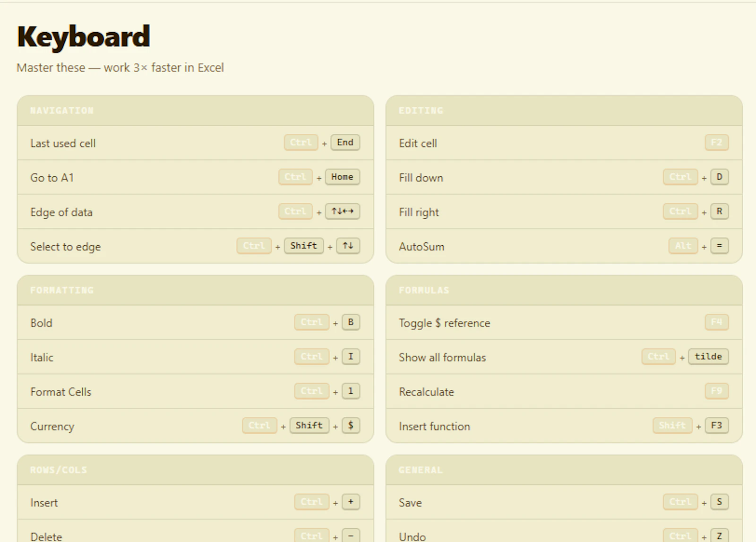The height and width of the screenshot is (542, 756).
Task: Click the "Fill down" label
Action: coord(421,178)
